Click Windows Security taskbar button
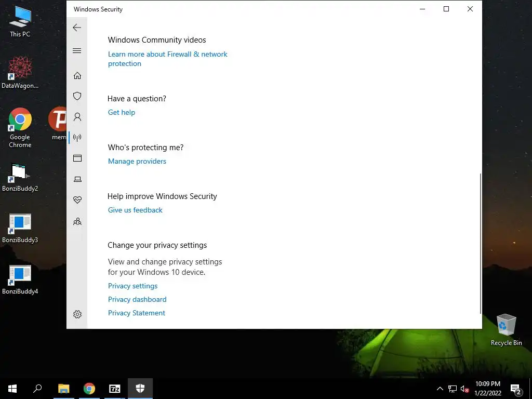This screenshot has height=399, width=532. click(140, 389)
